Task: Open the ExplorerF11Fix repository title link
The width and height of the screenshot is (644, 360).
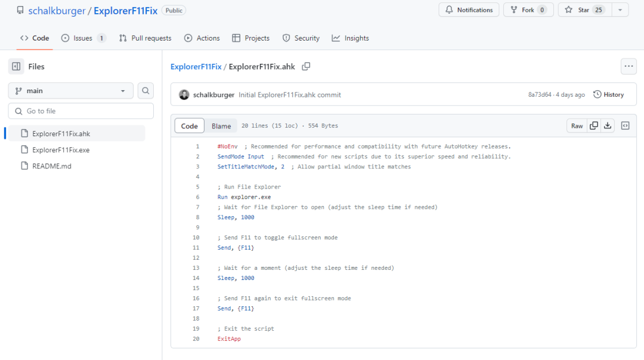Action: point(125,11)
